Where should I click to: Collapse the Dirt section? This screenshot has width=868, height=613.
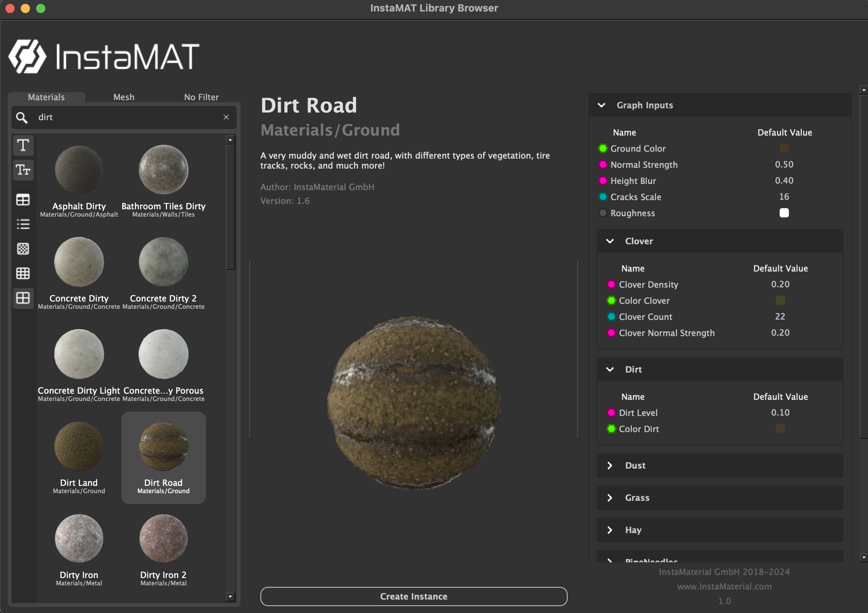[610, 369]
